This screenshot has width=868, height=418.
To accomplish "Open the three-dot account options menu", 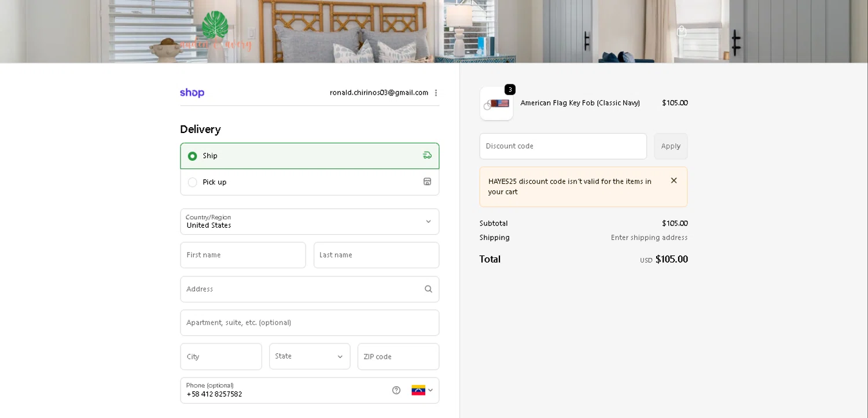I will [x=436, y=93].
